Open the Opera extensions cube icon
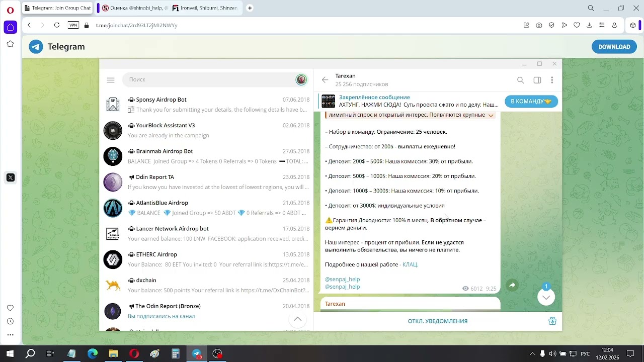The image size is (644, 362). pyautogui.click(x=633, y=25)
